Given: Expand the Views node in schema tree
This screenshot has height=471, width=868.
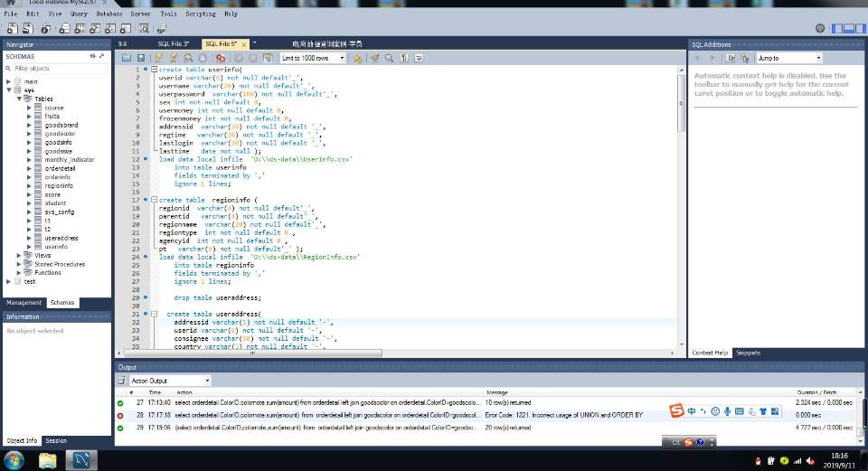Looking at the screenshot, I should click(18, 255).
